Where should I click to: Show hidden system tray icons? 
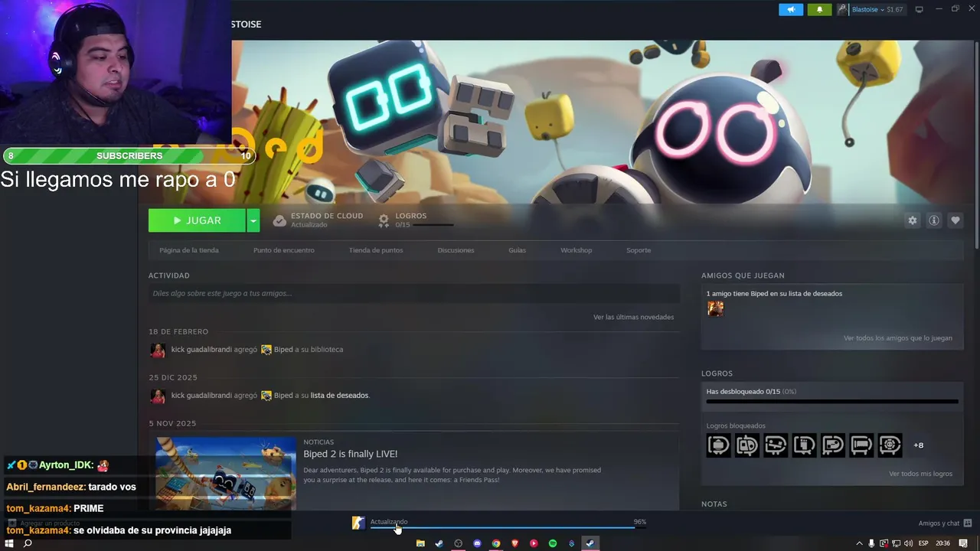(x=859, y=543)
